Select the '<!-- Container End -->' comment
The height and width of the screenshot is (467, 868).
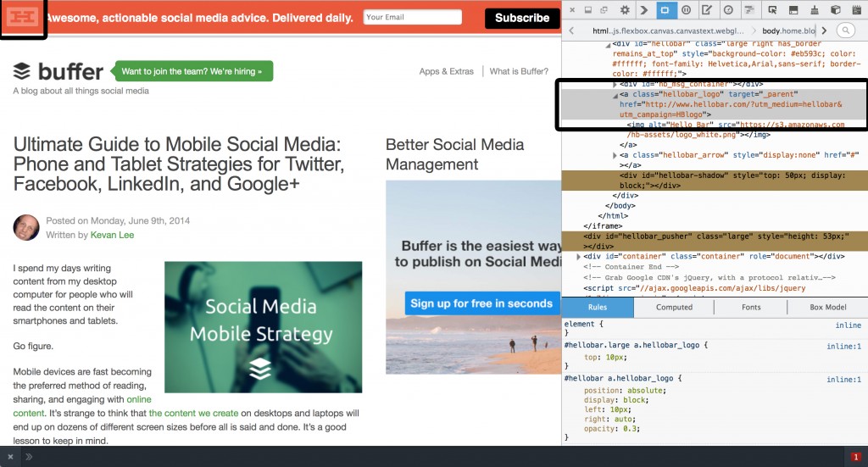pos(631,267)
